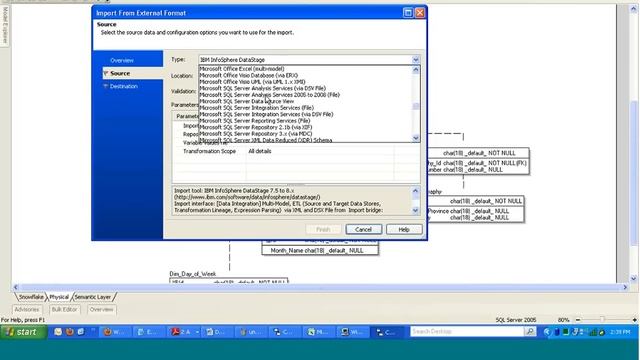Switch to the 'un...' taskbar window button
Viewport: 640px width, 360px height.
252,332
